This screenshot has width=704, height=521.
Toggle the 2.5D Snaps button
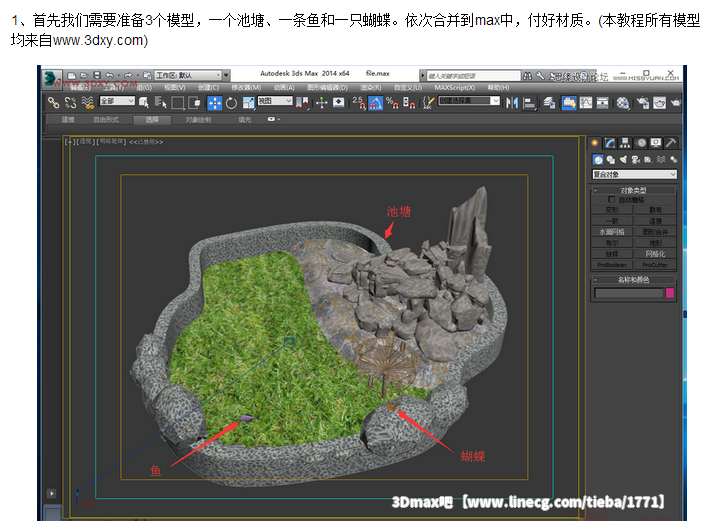click(358, 103)
